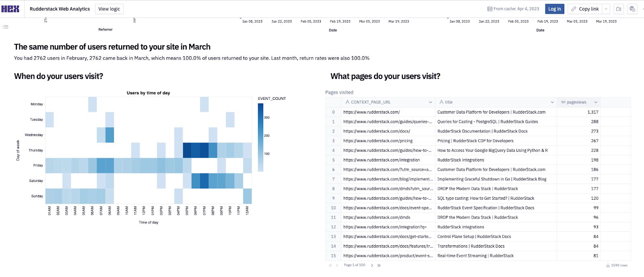Click the Hex logo

click(10, 8)
